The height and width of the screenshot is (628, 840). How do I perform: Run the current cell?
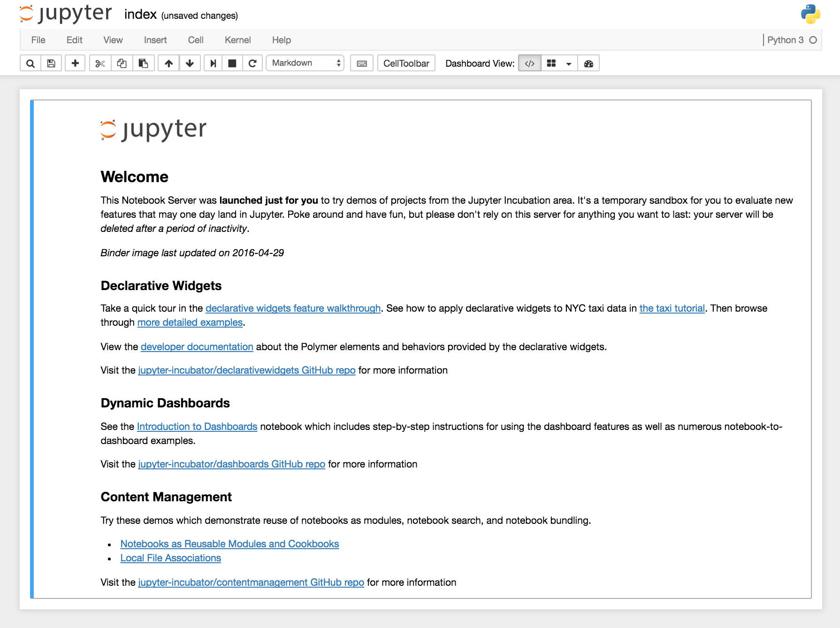213,63
